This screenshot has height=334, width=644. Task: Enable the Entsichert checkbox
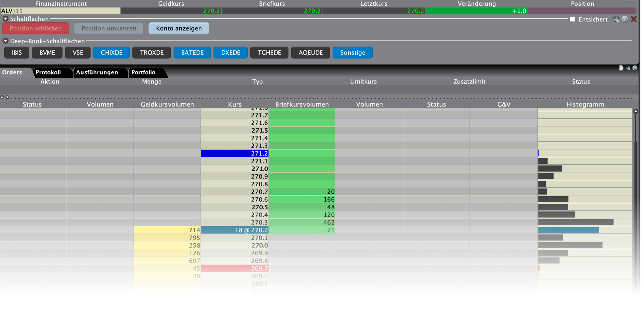572,19
